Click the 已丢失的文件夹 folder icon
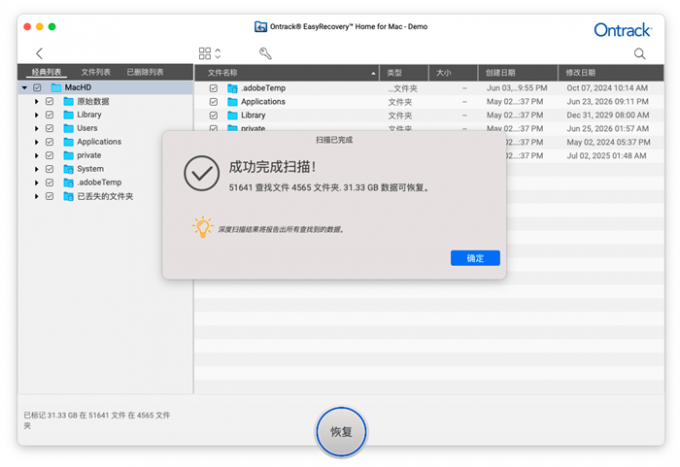This screenshot has width=680, height=467. [69, 196]
